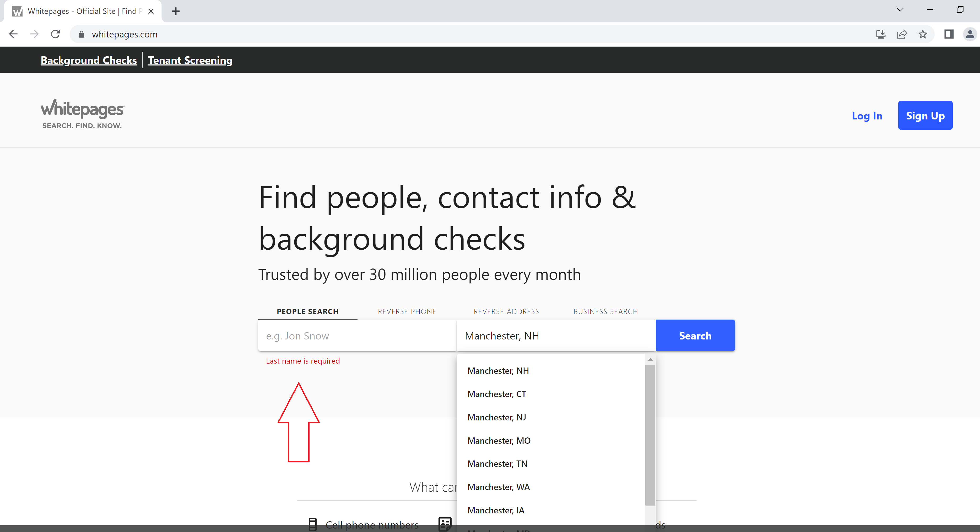Click the suggestion list scroll-up arrow

650,359
